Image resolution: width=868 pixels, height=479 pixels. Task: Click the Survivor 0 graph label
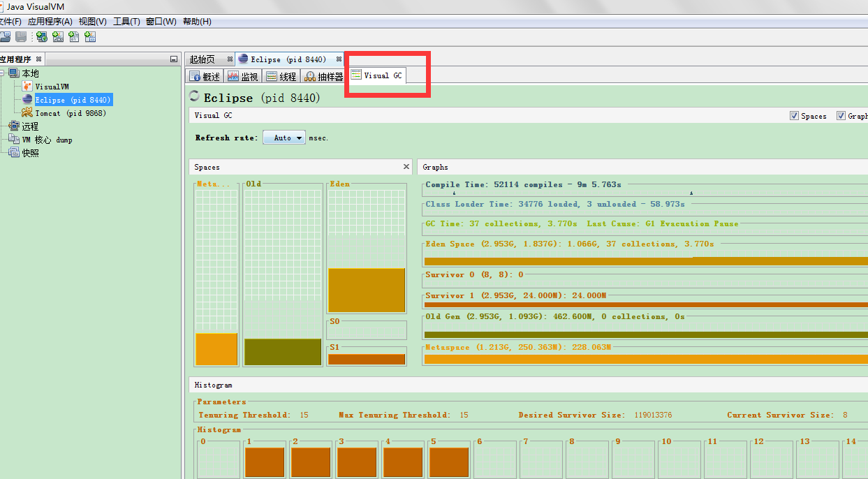[474, 274]
